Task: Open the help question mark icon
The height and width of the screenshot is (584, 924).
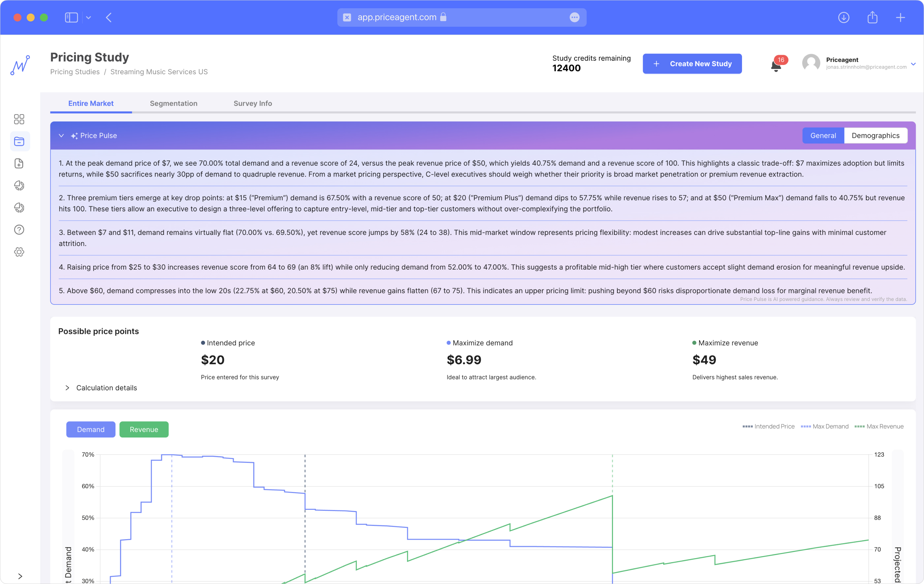Action: pyautogui.click(x=19, y=230)
